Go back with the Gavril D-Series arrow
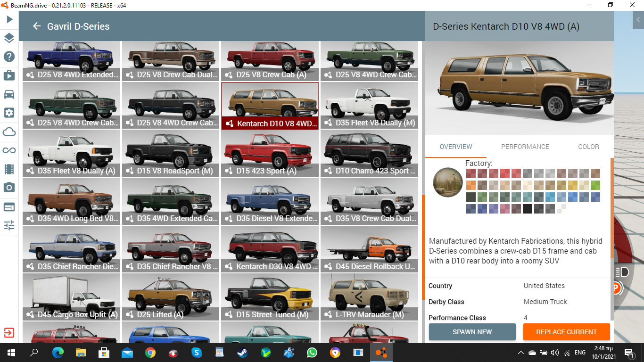Screen dimensions: 644x362 [x=37, y=26]
